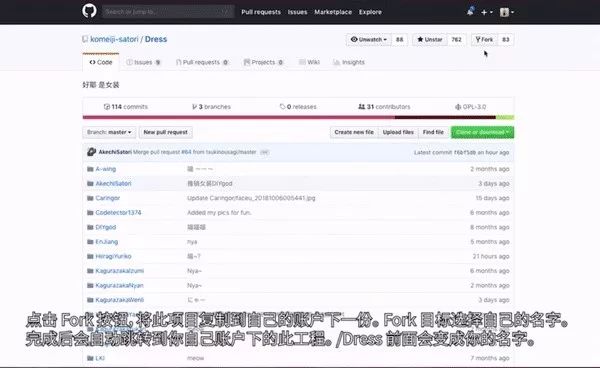600x368 pixels.
Task: Open the user avatar menu
Action: click(x=507, y=12)
